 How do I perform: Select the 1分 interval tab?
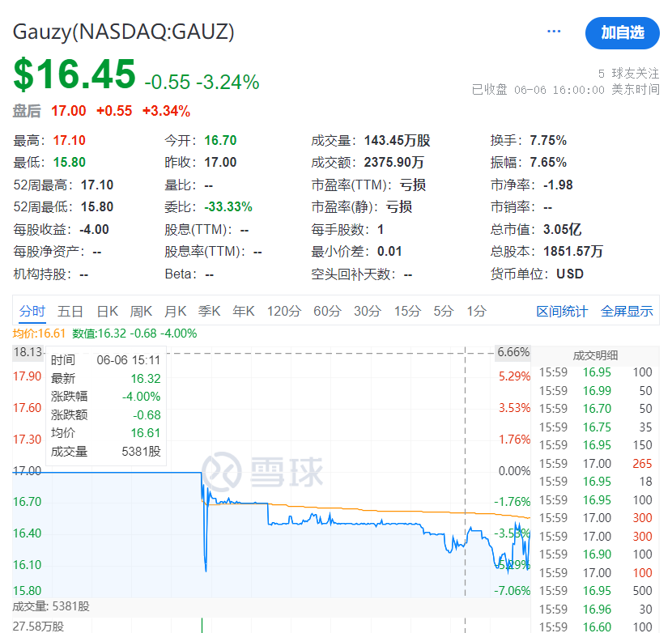tap(477, 311)
